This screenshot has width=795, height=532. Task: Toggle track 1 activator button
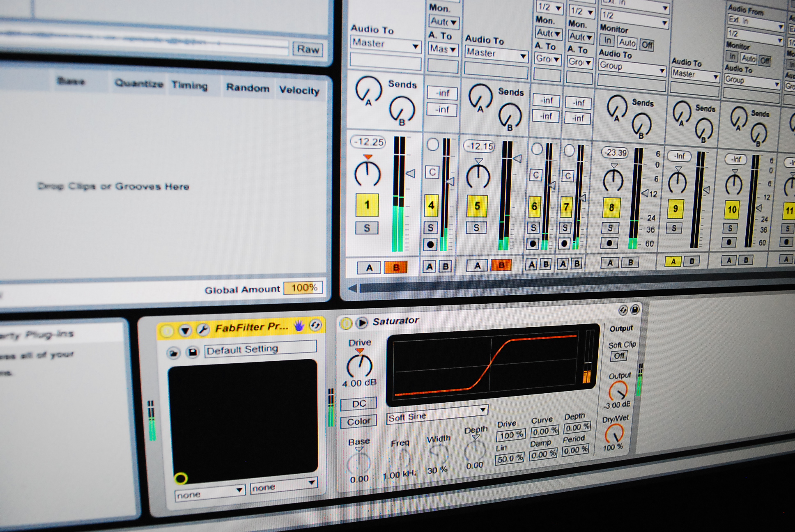tap(366, 204)
